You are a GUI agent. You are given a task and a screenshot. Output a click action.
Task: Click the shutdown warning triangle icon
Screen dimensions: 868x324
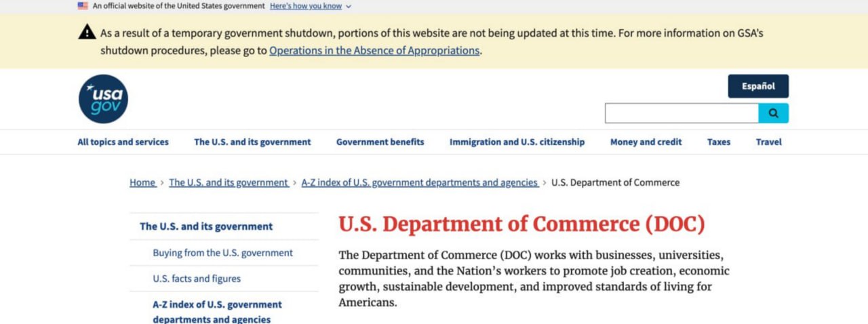[87, 32]
